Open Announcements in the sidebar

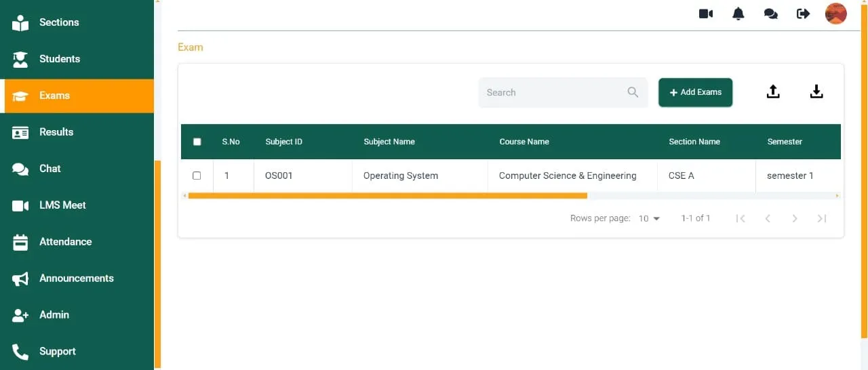point(77,279)
